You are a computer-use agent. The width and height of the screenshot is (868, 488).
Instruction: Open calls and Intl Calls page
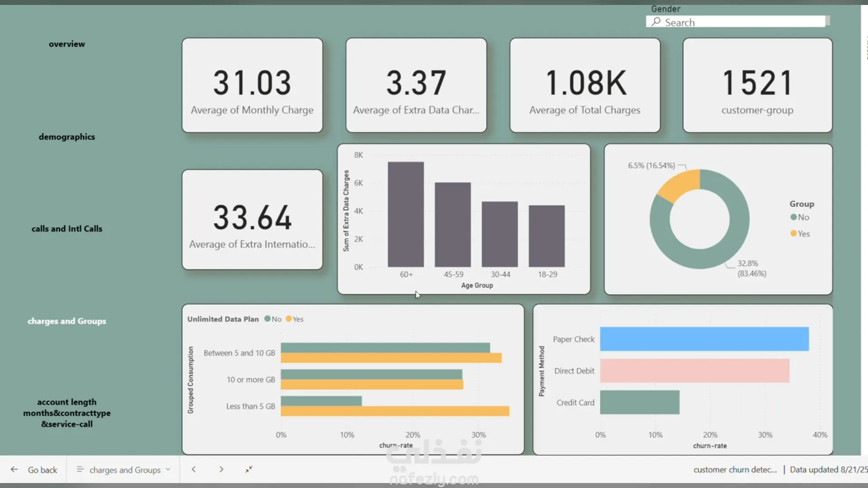[67, 229]
